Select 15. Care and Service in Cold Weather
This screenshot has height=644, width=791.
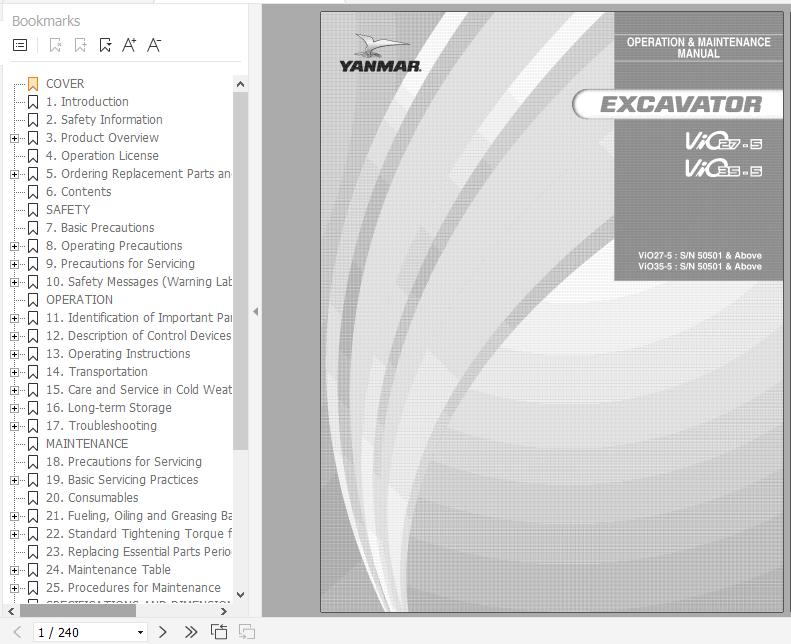point(139,390)
